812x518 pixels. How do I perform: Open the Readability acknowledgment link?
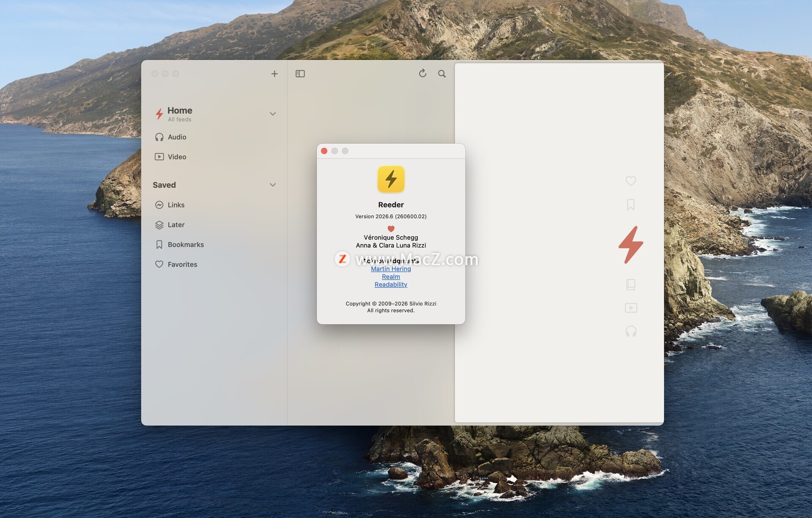(x=391, y=285)
